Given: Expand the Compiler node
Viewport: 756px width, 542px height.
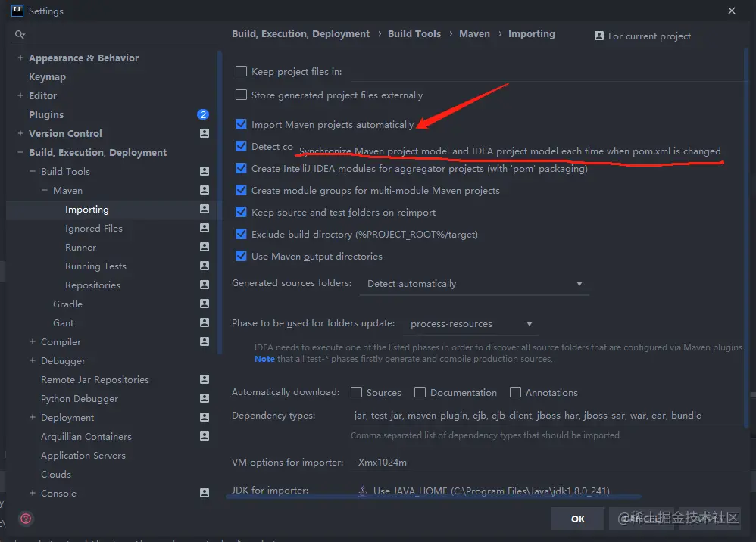Looking at the screenshot, I should 33,341.
